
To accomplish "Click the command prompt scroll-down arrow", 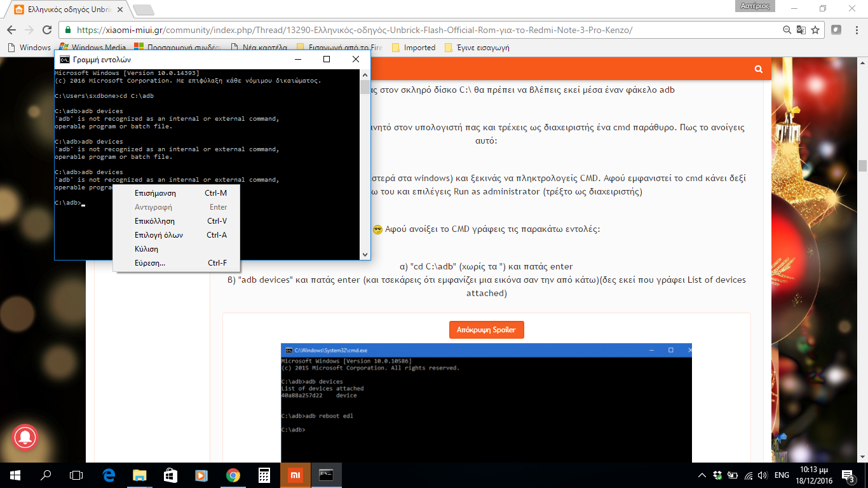I will click(365, 254).
